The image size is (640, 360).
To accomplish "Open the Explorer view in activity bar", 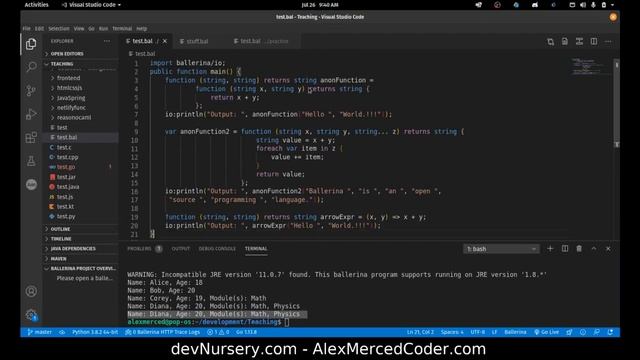I will pyautogui.click(x=31, y=44).
